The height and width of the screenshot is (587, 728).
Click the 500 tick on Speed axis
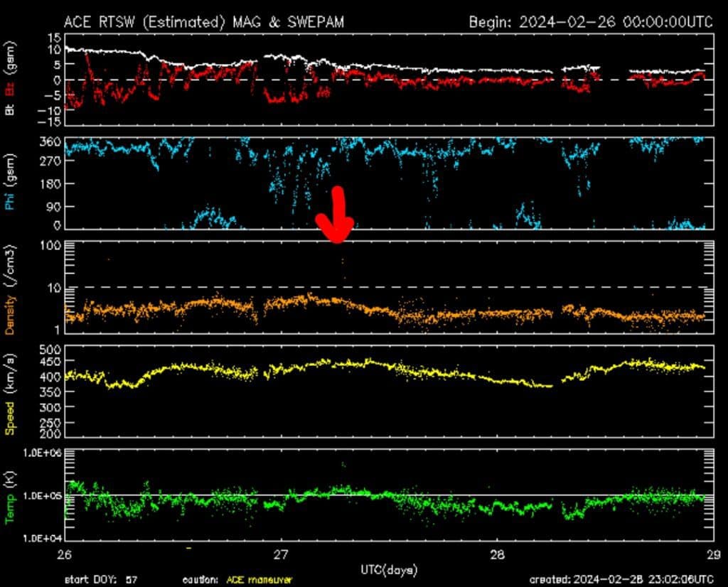click(x=49, y=350)
